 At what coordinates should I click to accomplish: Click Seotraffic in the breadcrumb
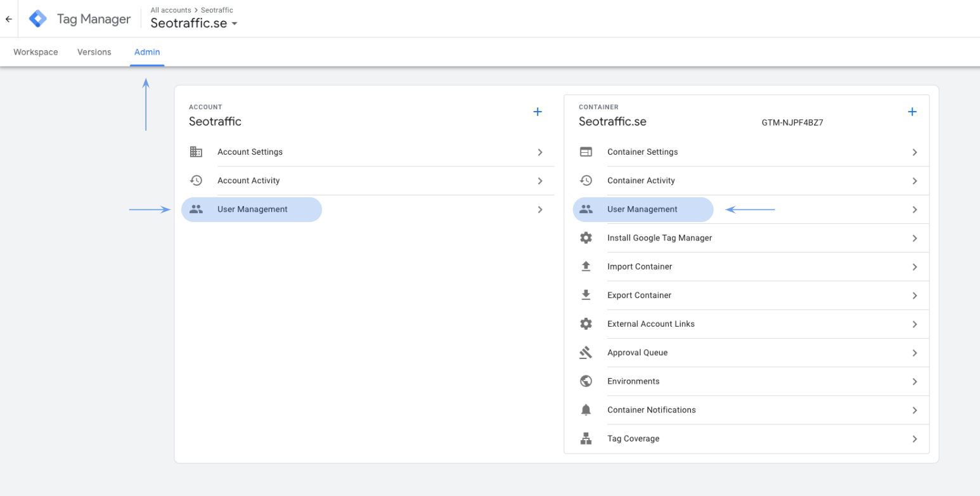217,10
